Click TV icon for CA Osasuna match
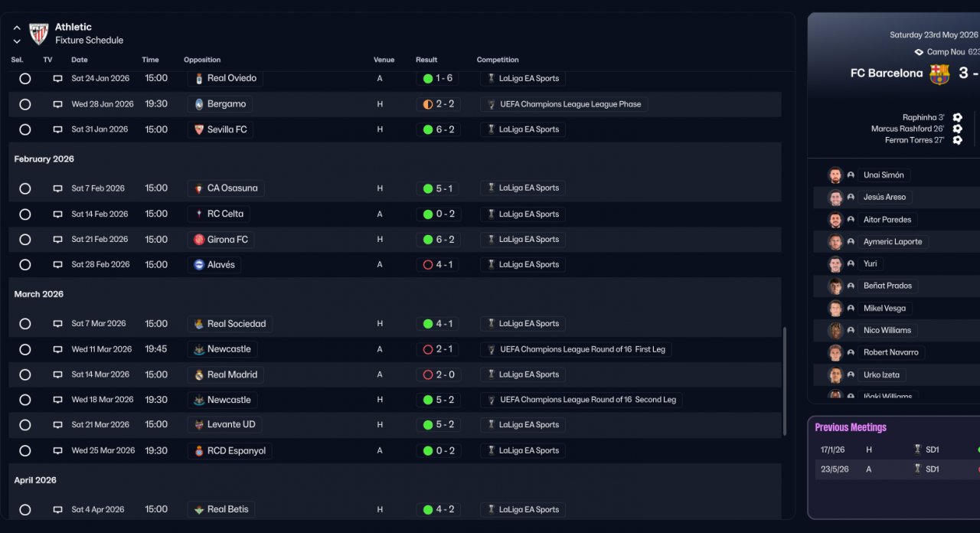The width and height of the screenshot is (980, 533). click(x=57, y=188)
